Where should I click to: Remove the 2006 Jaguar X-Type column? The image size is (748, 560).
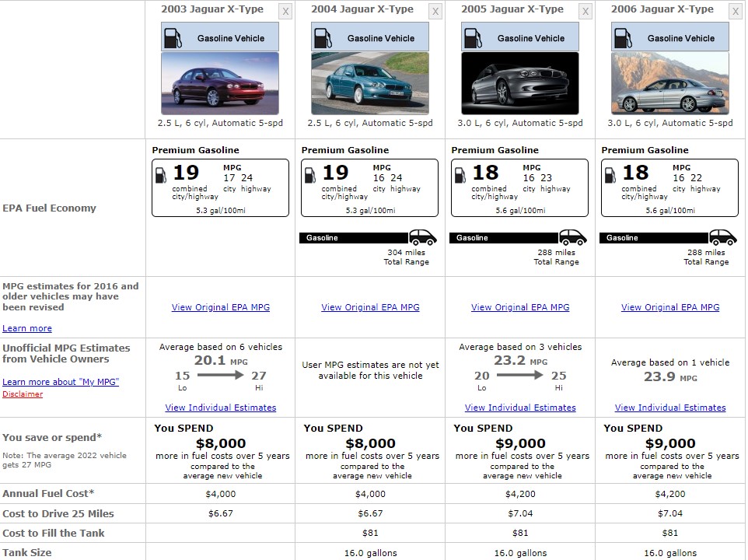tap(735, 12)
